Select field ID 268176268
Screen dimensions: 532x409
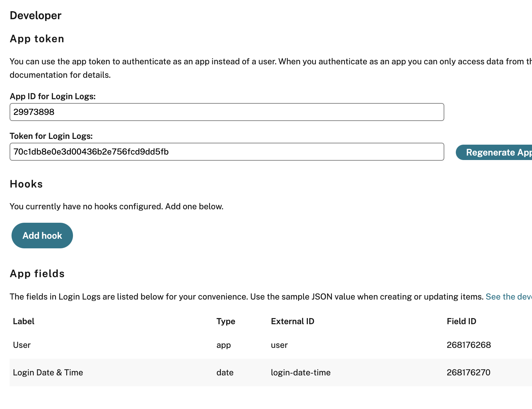[469, 345]
